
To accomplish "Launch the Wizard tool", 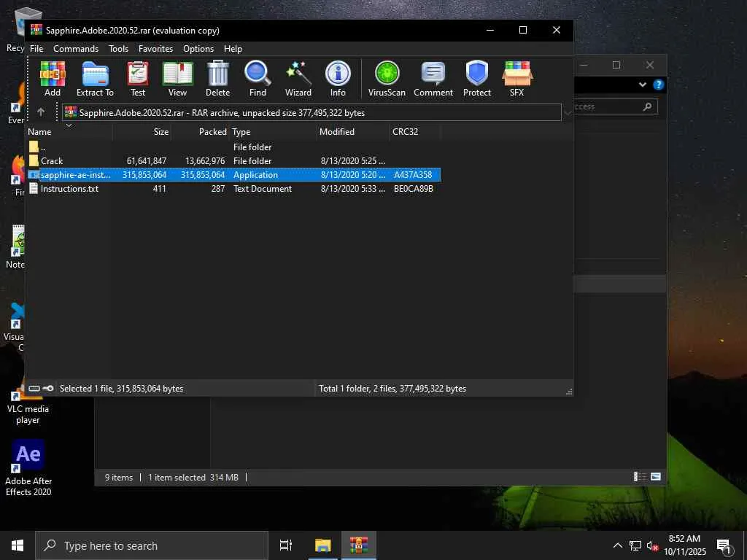I will coord(298,79).
